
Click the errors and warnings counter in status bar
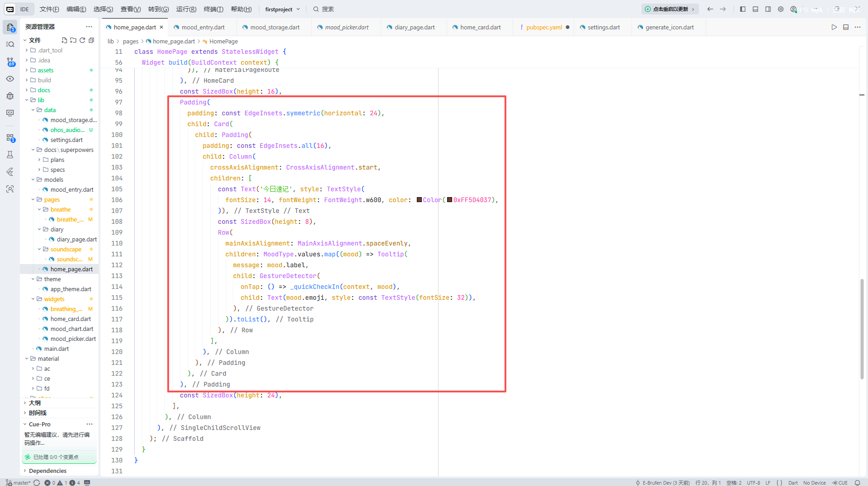click(62, 482)
